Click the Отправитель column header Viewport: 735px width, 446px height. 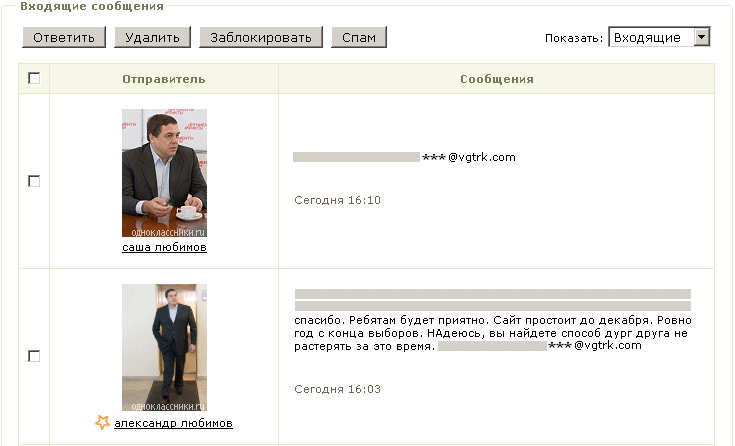tap(164, 79)
